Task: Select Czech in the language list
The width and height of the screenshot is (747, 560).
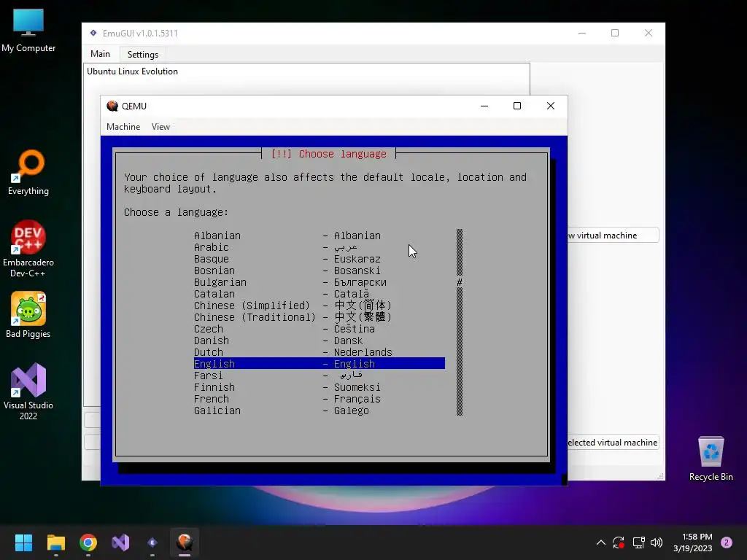Action: 320,329
